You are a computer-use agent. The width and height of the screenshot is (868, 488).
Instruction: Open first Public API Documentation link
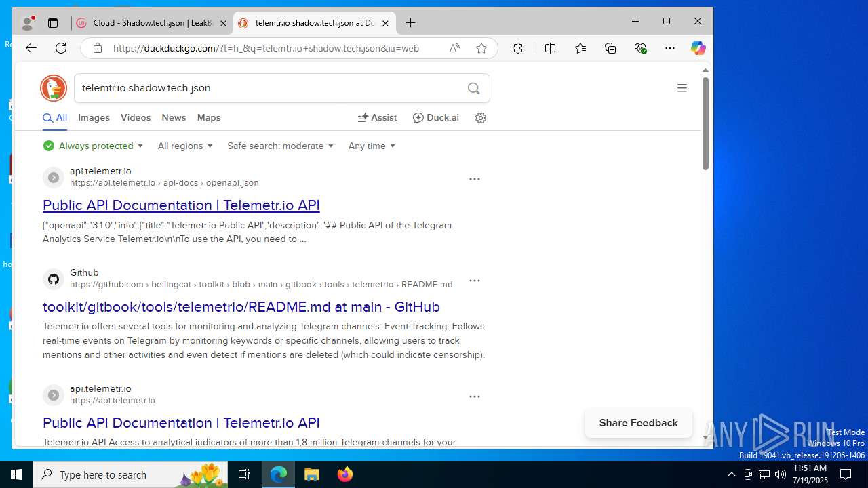pos(181,205)
